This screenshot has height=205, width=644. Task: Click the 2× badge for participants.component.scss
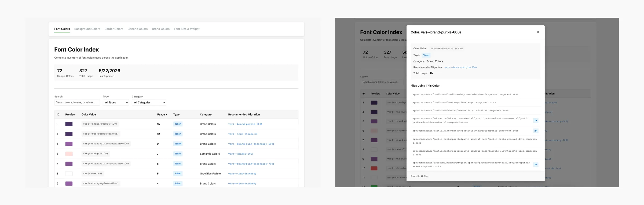(536, 131)
